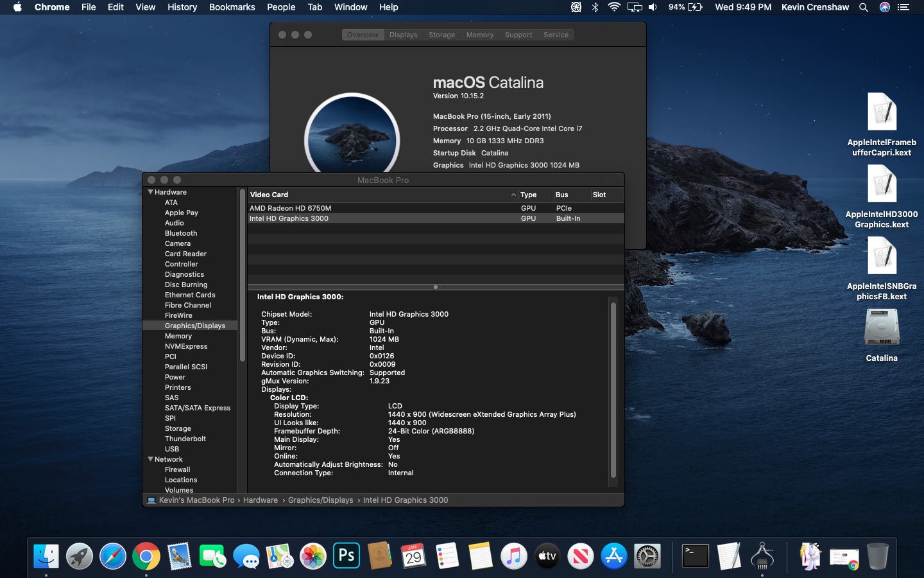Click split pane divider handle dot
Screen dimensions: 924x578
pos(436,287)
